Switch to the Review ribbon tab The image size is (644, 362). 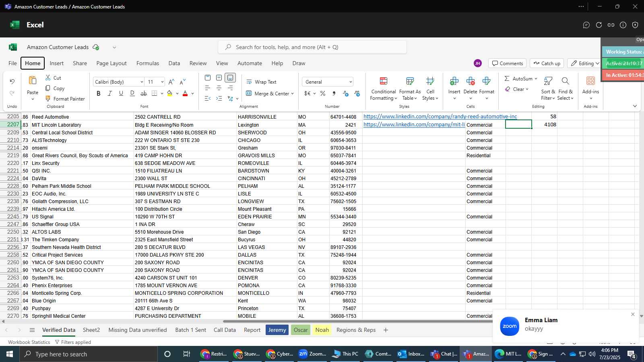198,63
